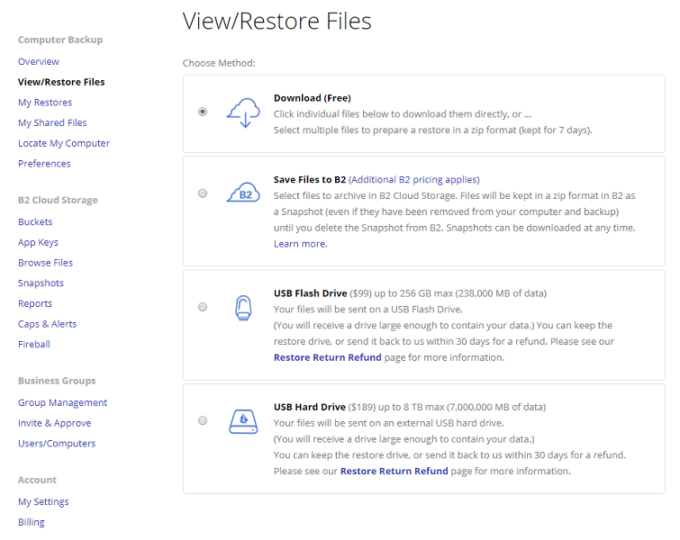Open My Settings
Viewport: 680px width, 540px height.
coord(43,501)
